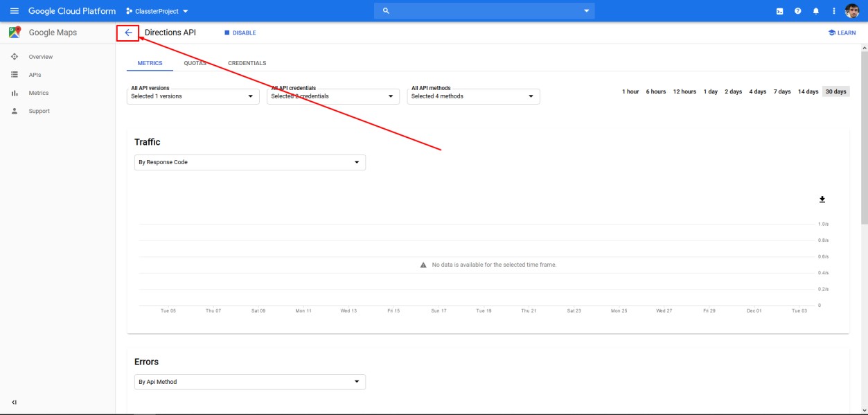Click the back arrow beside Directions API
The height and width of the screenshot is (415, 868).
128,33
